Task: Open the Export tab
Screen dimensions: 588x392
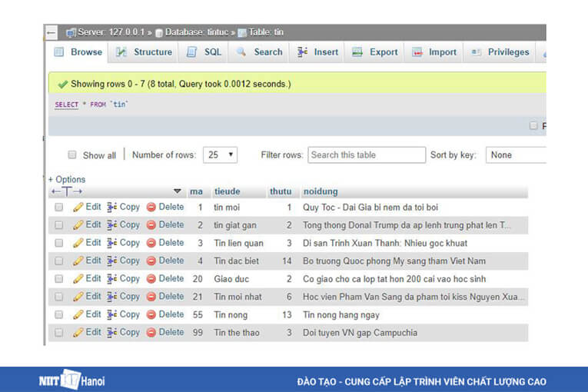Action: click(375, 52)
